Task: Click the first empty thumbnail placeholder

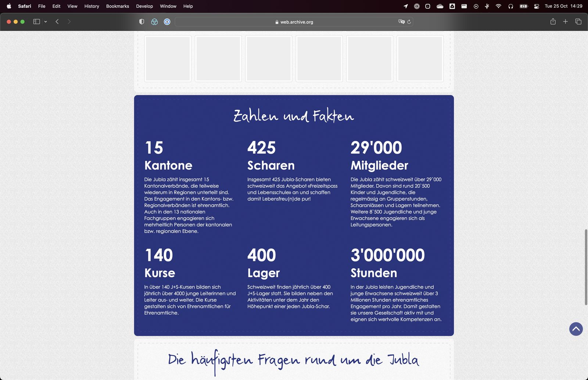Action: point(168,58)
